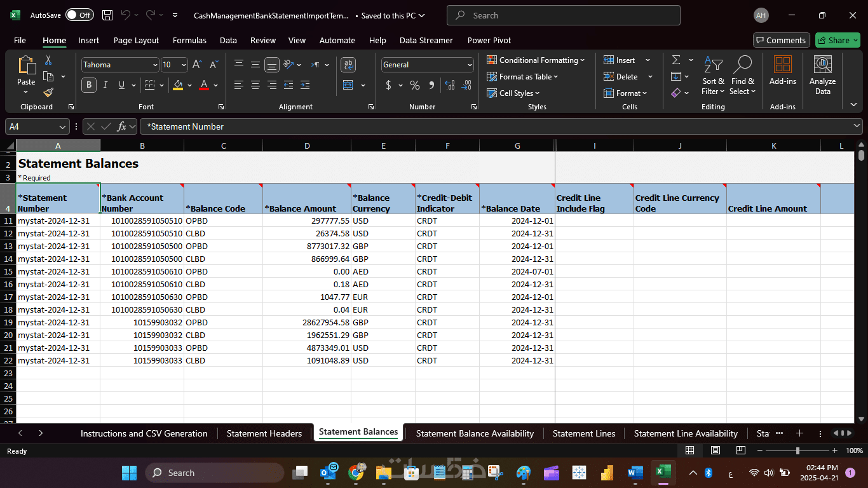Click the Insert Function fx icon
Screen dimensions: 868x488
tap(121, 126)
